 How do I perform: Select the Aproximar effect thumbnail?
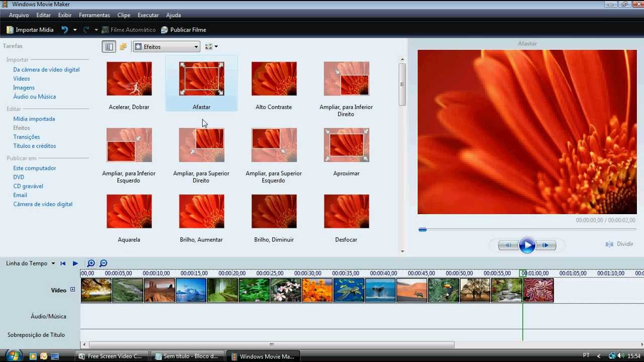pos(346,145)
